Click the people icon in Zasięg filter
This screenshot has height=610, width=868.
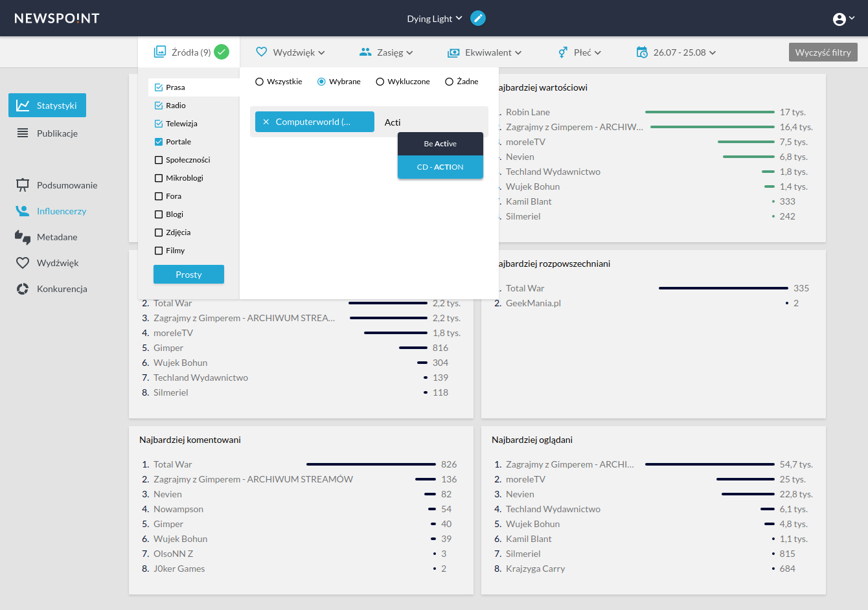365,52
